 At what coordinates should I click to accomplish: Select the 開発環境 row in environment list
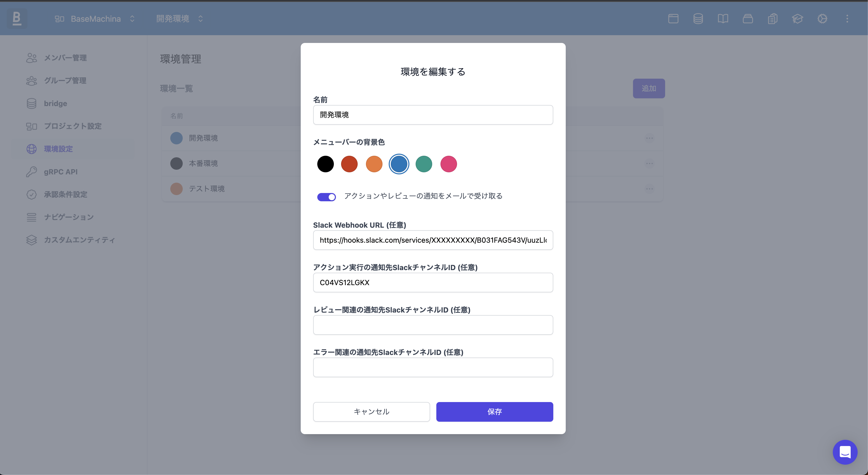point(413,138)
